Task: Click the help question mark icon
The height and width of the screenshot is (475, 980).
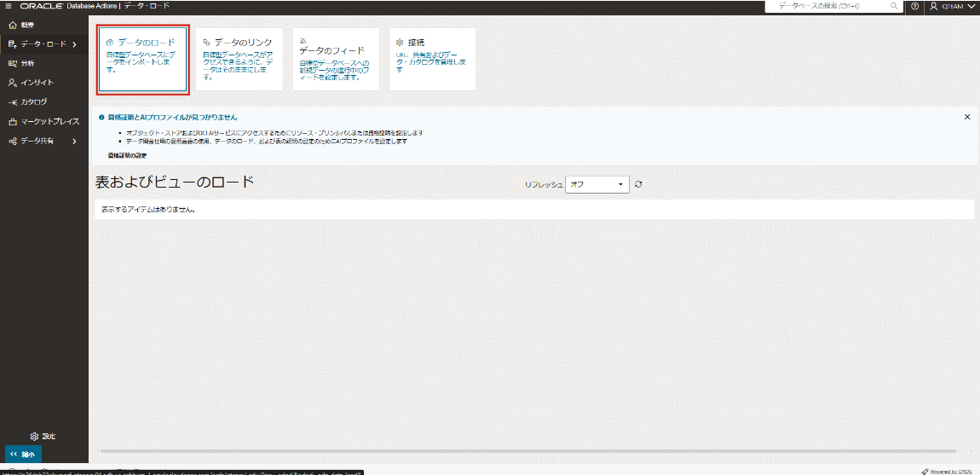Action: [x=915, y=6]
